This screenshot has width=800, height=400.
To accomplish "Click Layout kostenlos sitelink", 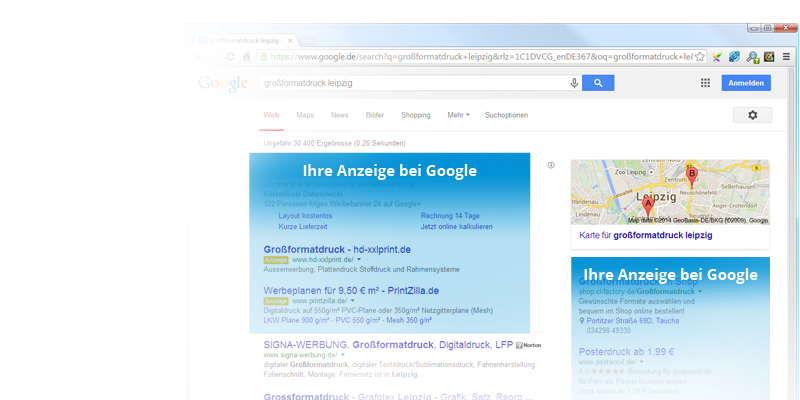I will (305, 216).
